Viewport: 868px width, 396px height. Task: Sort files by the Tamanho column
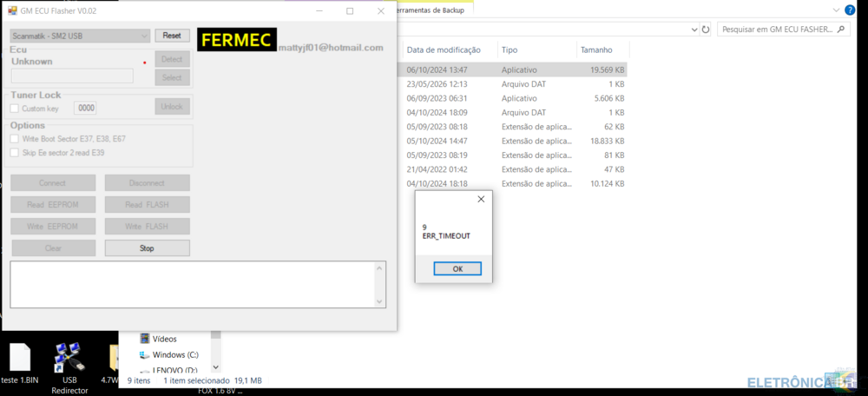coord(596,49)
